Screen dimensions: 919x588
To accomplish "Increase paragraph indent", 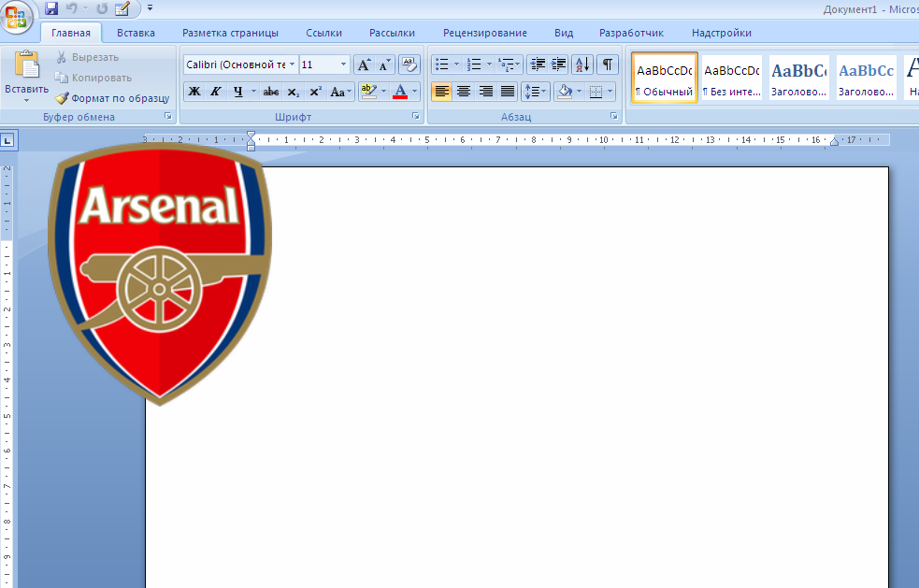I will coord(558,65).
